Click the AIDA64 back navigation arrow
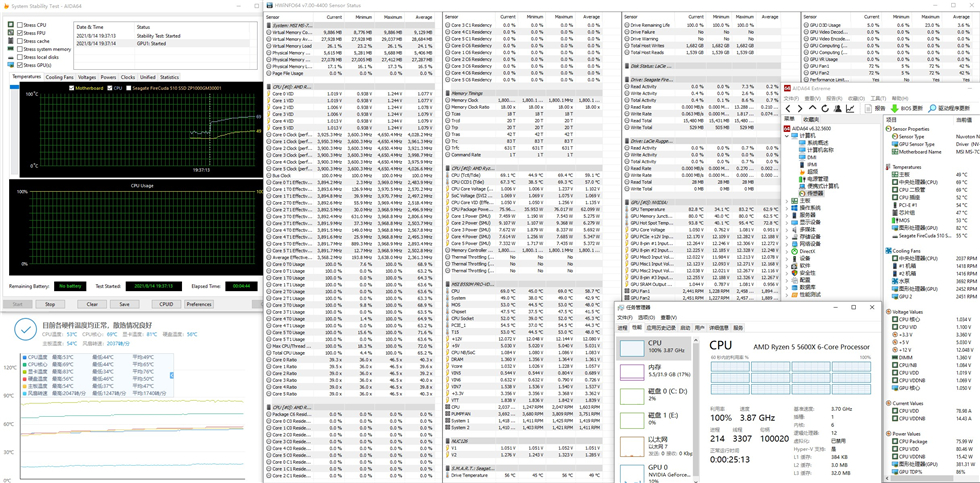 click(789, 108)
